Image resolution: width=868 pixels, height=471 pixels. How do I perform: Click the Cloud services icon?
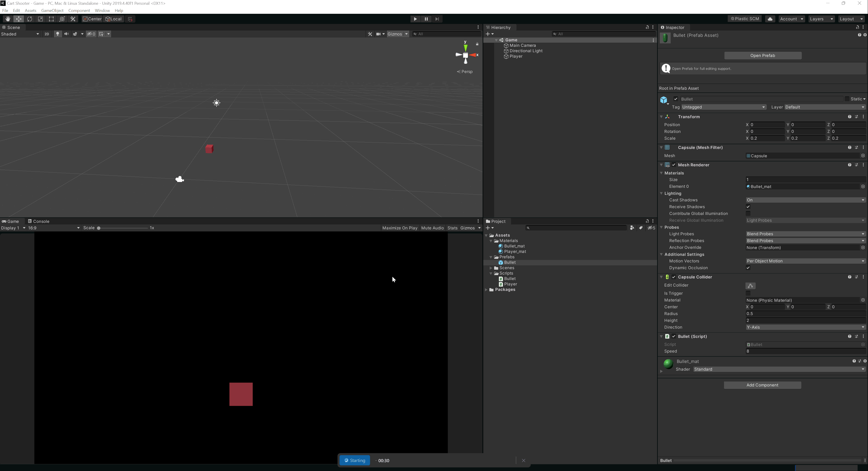pyautogui.click(x=770, y=19)
